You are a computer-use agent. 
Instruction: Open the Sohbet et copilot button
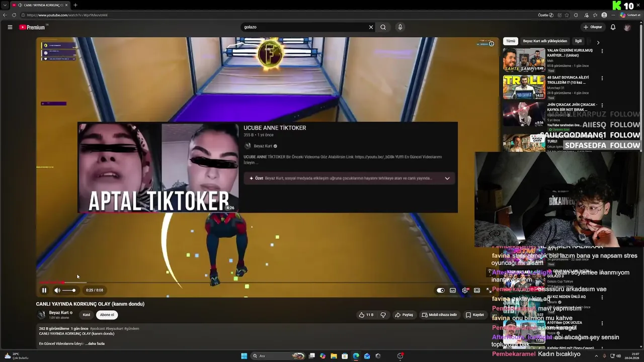[x=630, y=15]
